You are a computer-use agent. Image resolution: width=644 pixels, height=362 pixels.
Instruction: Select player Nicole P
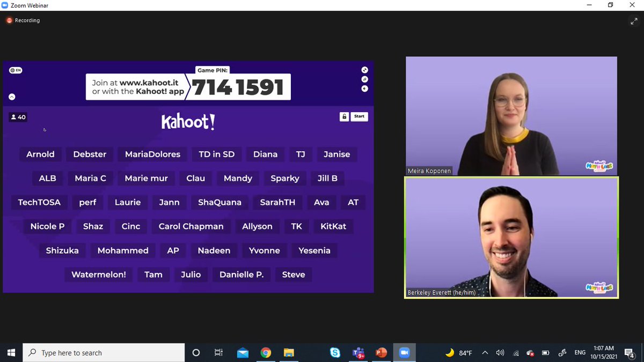coord(47,227)
